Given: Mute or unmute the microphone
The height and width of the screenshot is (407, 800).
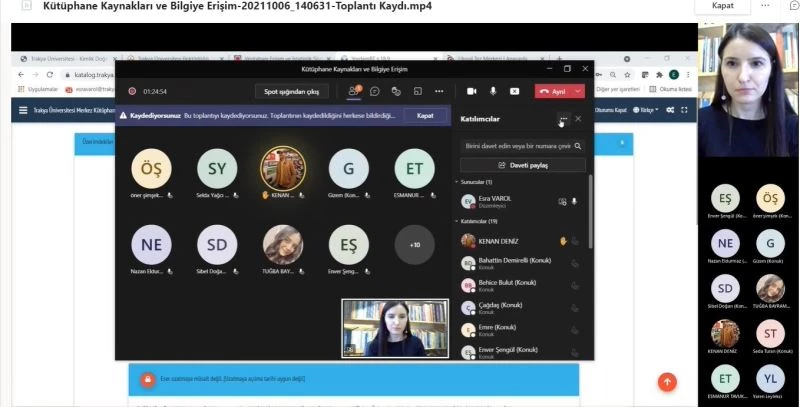Looking at the screenshot, I should [x=493, y=91].
